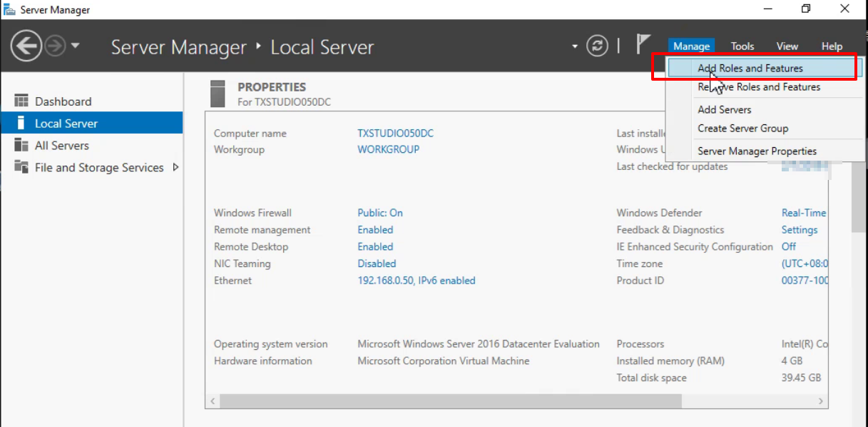Click the forward navigation arrow button
The width and height of the screenshot is (868, 427).
click(x=55, y=46)
